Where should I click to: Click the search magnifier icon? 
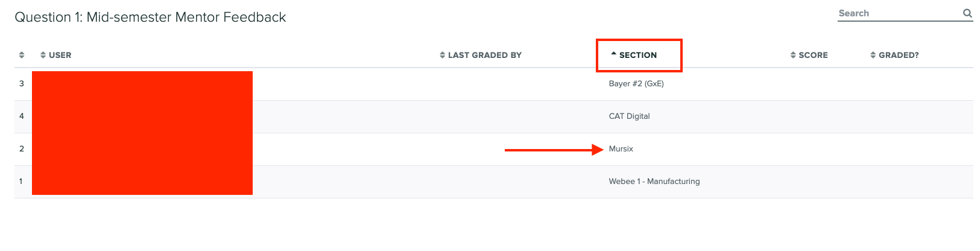967,13
